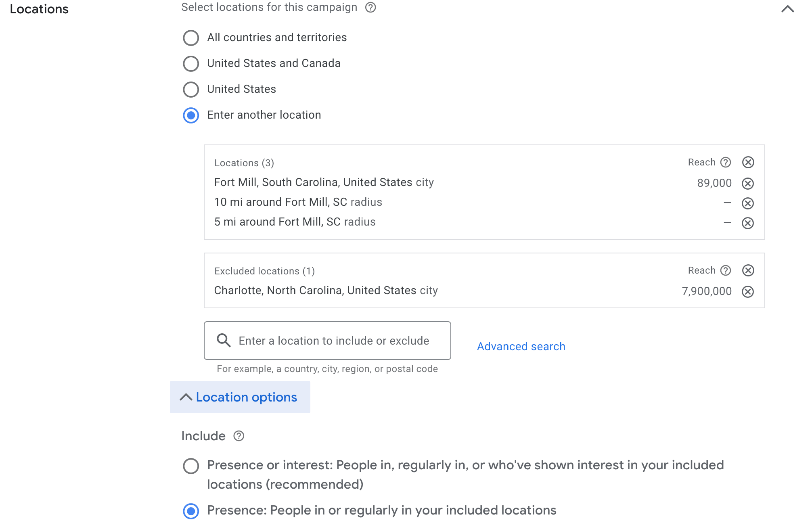Choose Presence or interest targeting option
The height and width of the screenshot is (527, 812).
click(191, 466)
